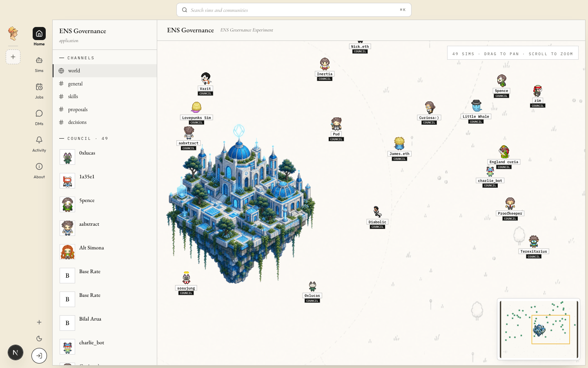This screenshot has height=368, width=588.
Task: Open the general channel
Action: click(105, 84)
